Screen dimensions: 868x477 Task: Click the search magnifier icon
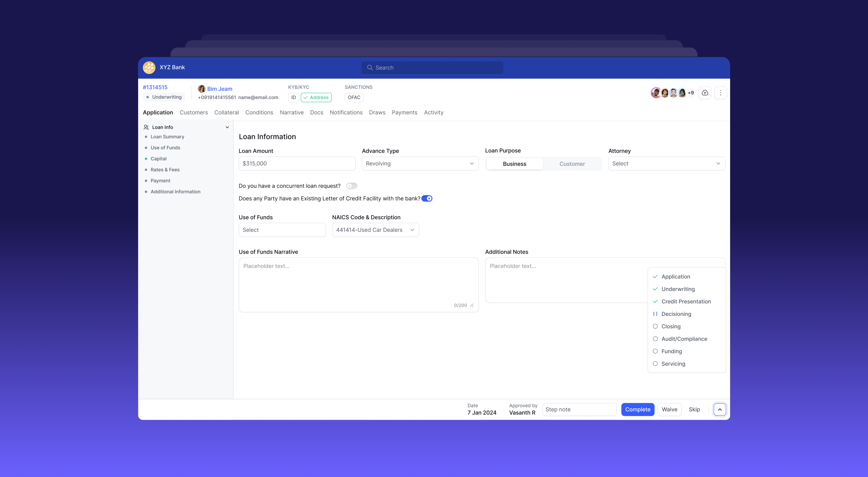point(370,68)
